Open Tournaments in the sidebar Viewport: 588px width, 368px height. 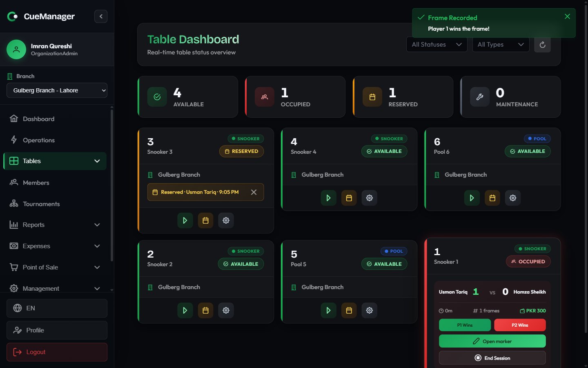(x=55, y=204)
